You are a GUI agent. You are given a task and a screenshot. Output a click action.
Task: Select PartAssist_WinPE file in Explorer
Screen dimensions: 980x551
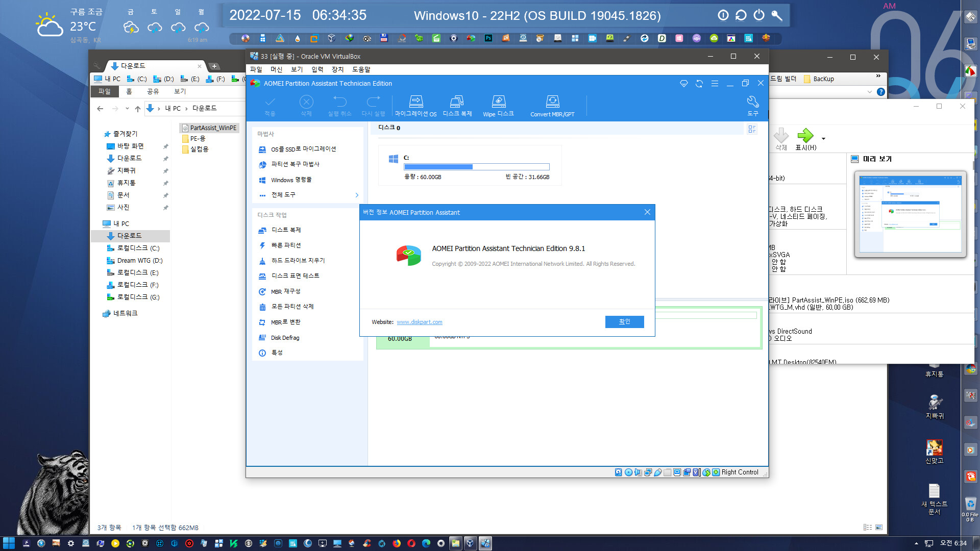pos(210,128)
